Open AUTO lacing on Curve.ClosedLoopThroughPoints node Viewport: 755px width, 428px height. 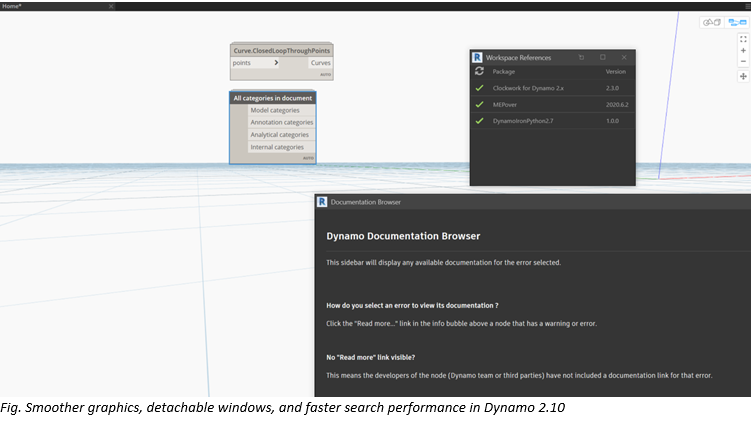click(325, 75)
